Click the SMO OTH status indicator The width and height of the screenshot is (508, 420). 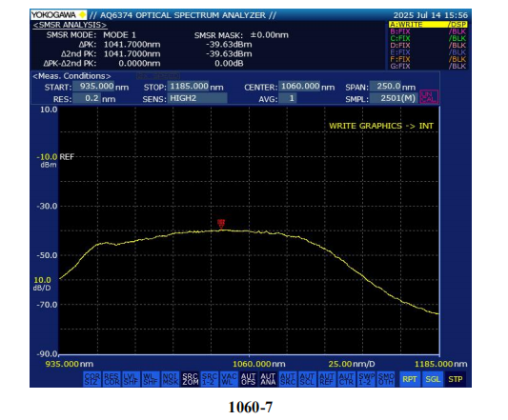point(385,379)
